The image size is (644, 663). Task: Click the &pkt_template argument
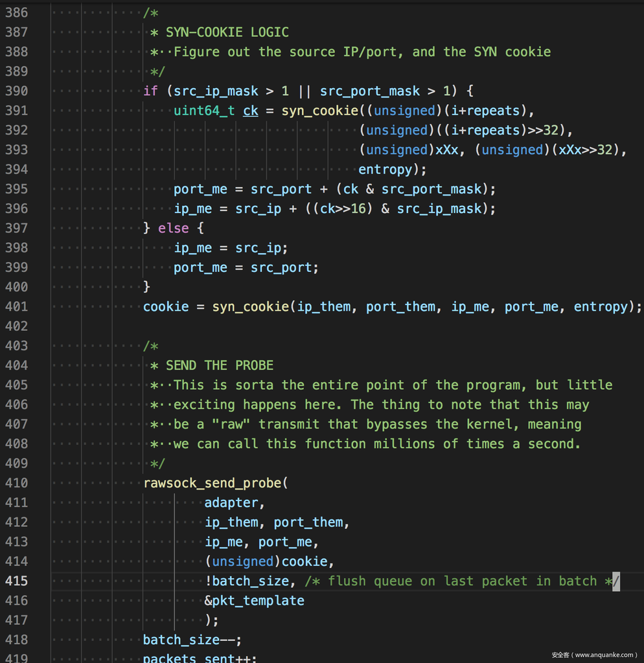coord(254,601)
